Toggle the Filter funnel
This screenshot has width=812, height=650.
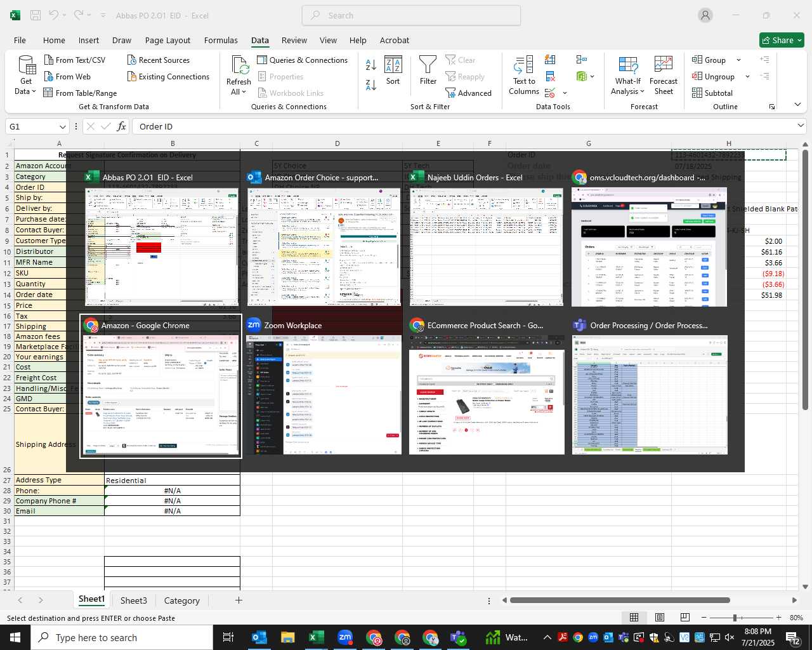(x=428, y=70)
